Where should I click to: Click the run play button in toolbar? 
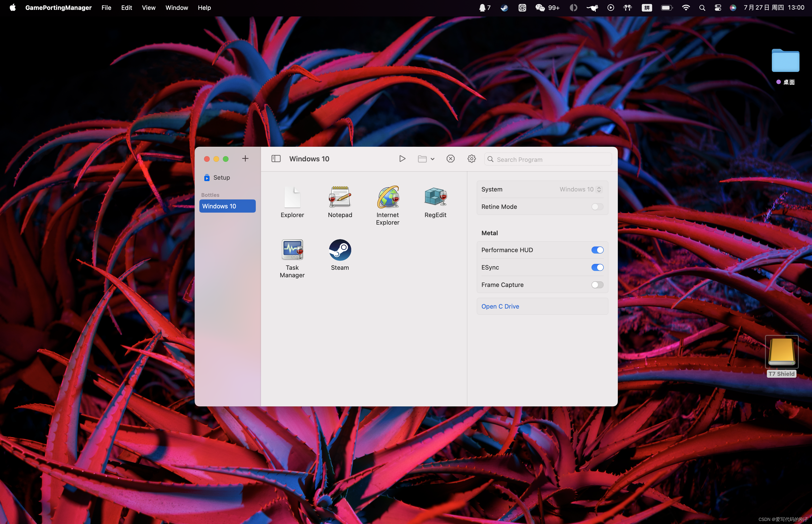pyautogui.click(x=402, y=159)
